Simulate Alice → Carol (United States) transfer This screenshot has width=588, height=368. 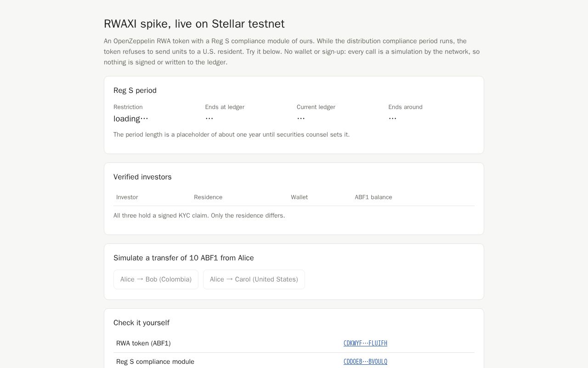tap(254, 279)
